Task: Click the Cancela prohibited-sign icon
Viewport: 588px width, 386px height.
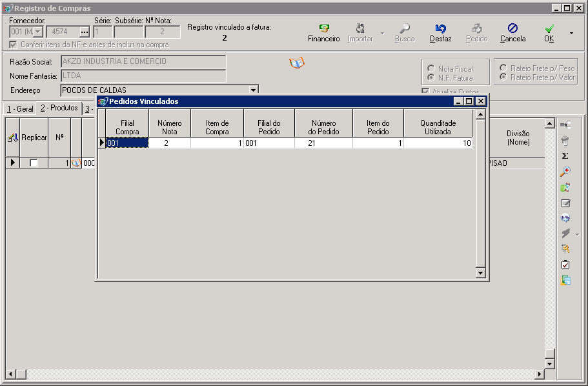Action: coord(512,28)
